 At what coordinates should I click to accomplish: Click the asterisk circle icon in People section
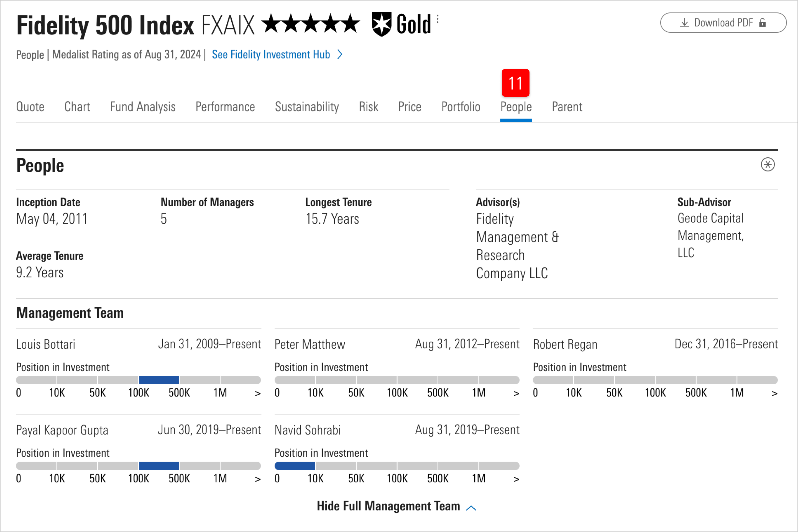[768, 165]
